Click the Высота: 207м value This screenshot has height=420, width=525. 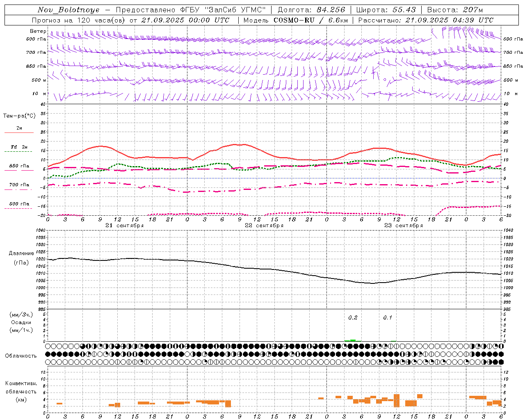point(455,10)
